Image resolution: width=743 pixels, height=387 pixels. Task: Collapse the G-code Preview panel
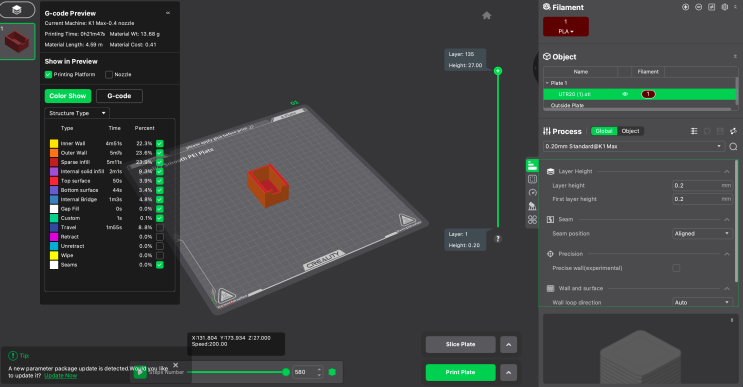click(x=168, y=13)
